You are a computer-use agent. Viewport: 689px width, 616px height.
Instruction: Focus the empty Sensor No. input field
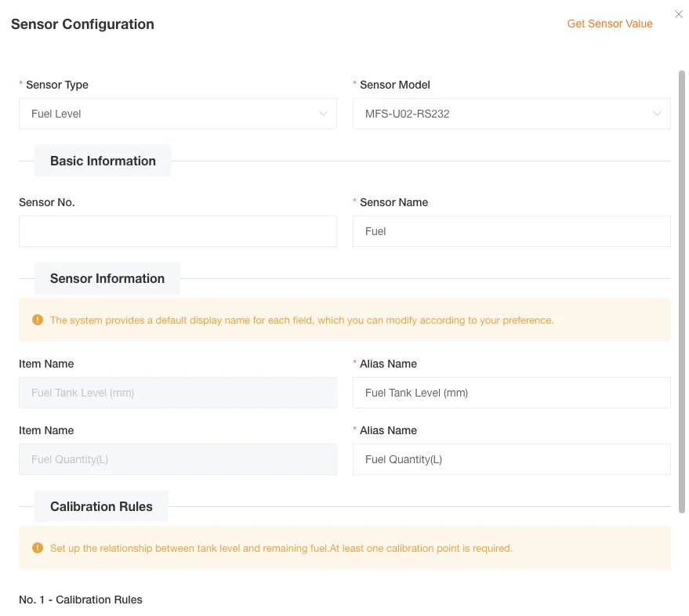(177, 231)
